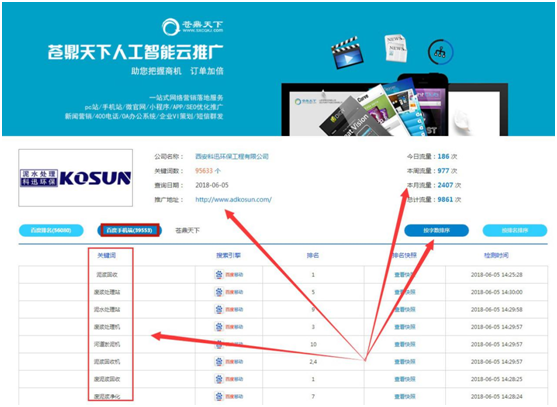Switch to 苍鼎天下 tab
This screenshot has width=557, height=407.
[x=188, y=230]
